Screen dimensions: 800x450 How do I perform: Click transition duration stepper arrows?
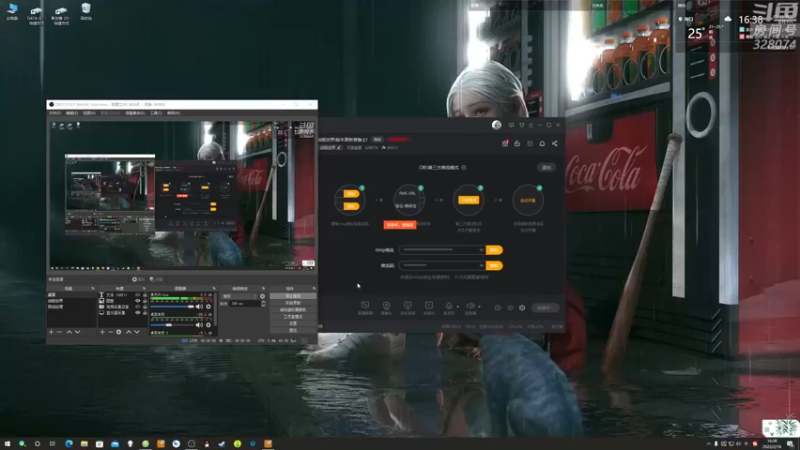tap(263, 304)
